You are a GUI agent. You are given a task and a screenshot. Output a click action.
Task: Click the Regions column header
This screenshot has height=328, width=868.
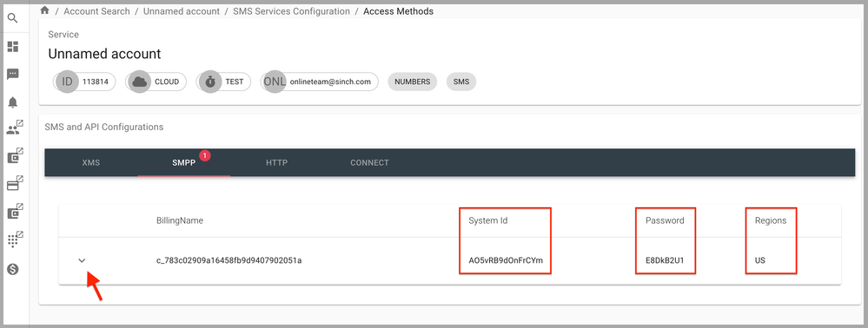(x=771, y=220)
